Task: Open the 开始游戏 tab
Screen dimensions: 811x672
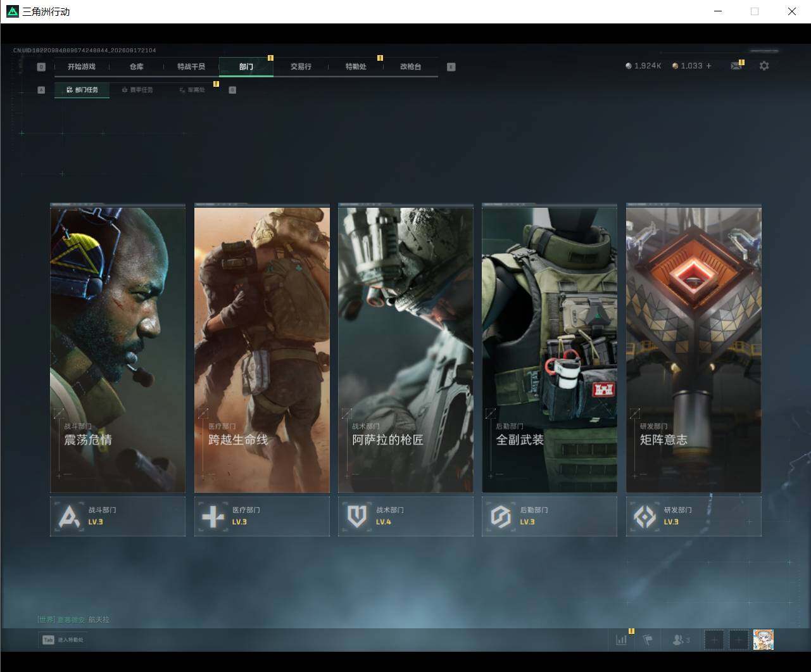Action: point(82,67)
